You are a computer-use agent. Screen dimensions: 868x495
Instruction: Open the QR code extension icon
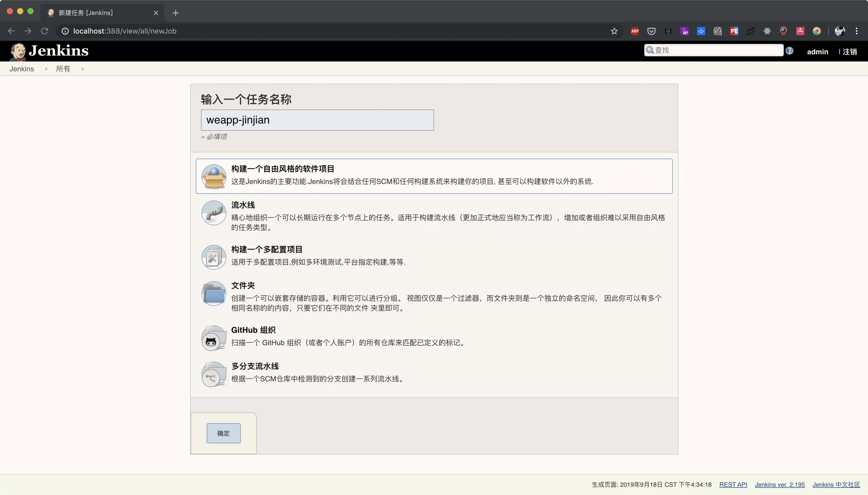point(717,31)
